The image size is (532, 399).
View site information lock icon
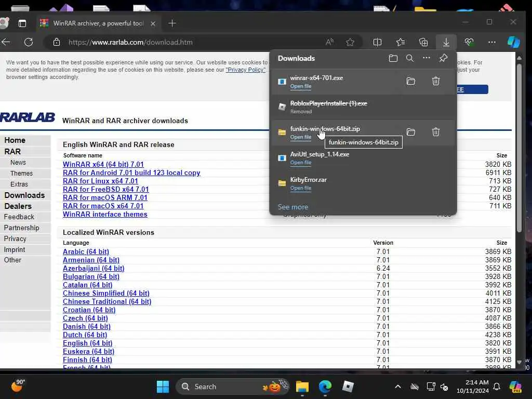point(57,42)
